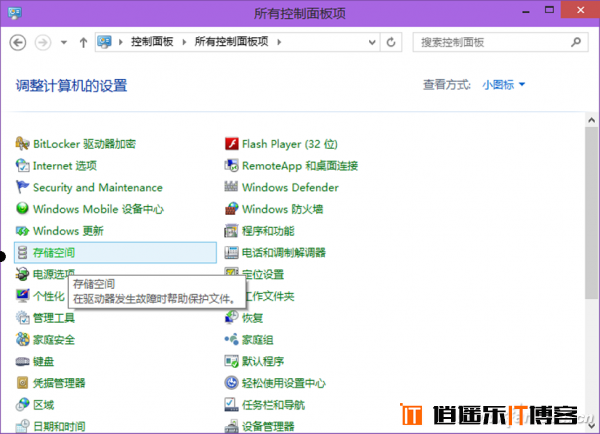Click the Windows 更新 icon

22,231
